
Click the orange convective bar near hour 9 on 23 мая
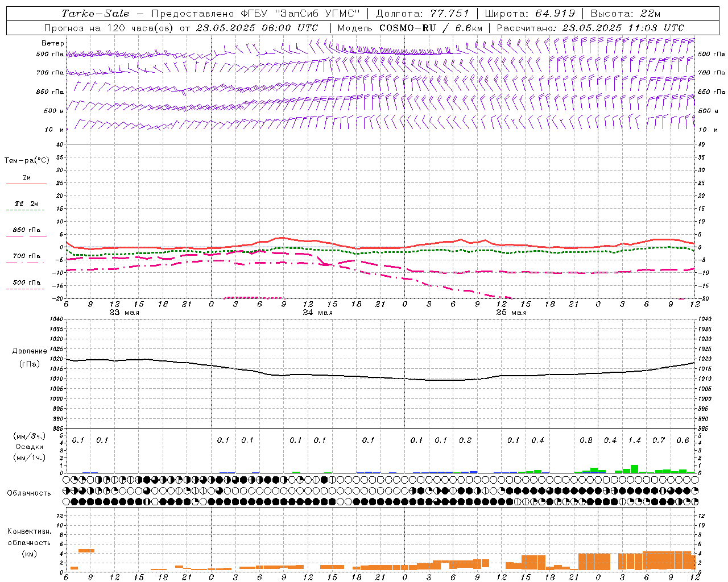pyautogui.click(x=86, y=551)
